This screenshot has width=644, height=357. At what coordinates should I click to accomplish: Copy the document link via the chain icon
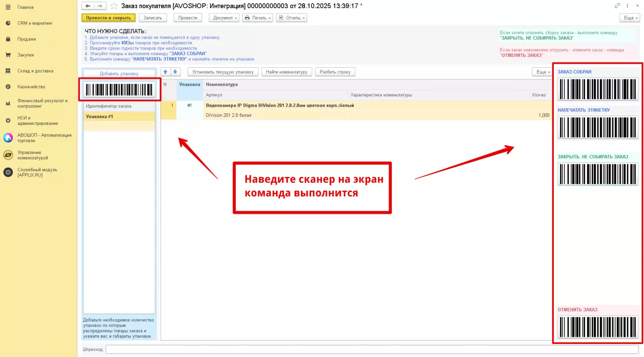pos(617,6)
